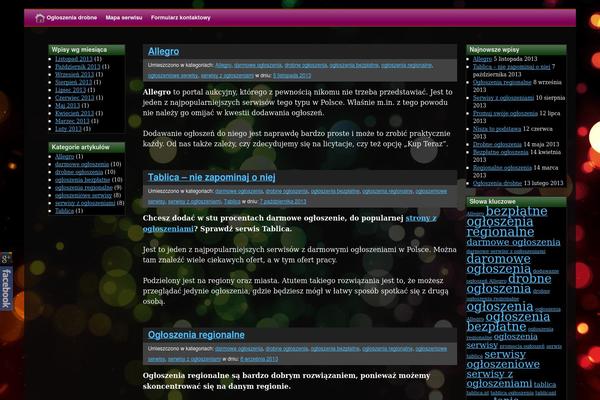Open Ogłoszenia drobne menu item
The width and height of the screenshot is (600, 400).
coord(72,18)
